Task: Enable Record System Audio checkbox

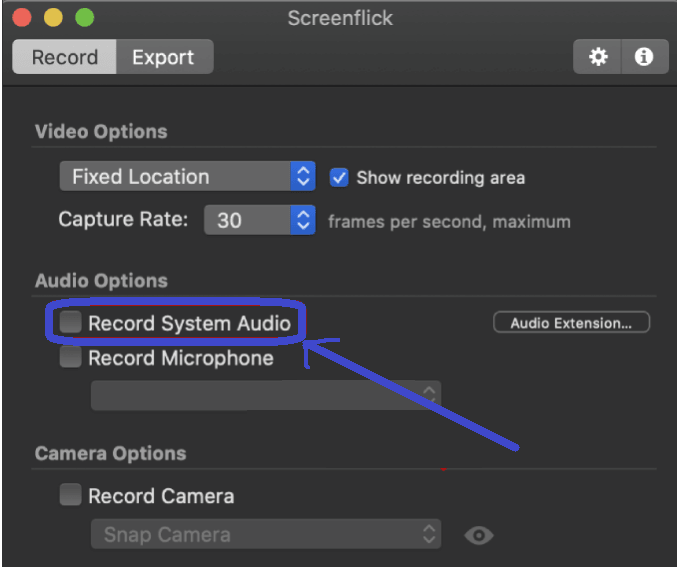Action: tap(70, 323)
